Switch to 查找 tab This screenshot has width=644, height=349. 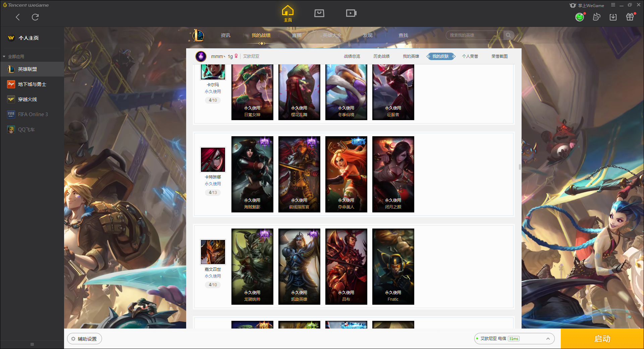403,35
